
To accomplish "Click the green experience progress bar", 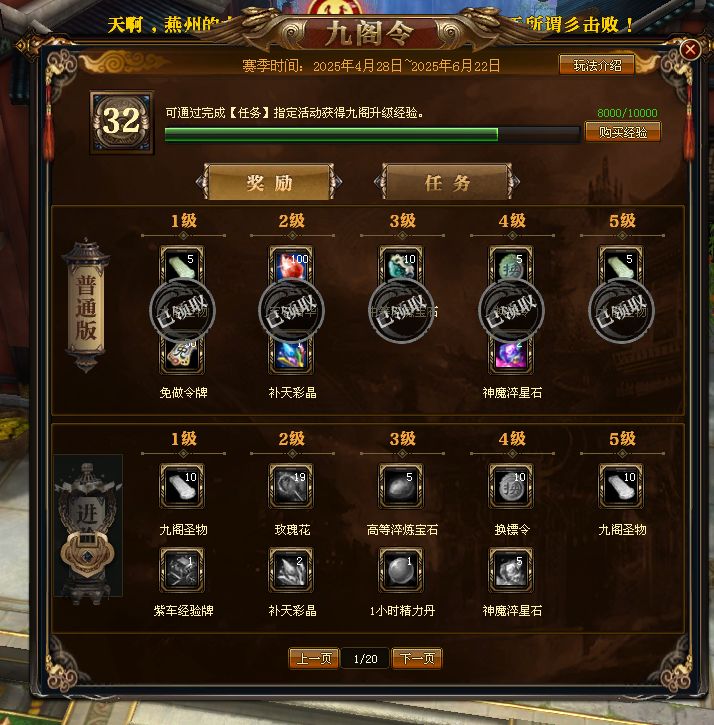I will click(x=372, y=135).
